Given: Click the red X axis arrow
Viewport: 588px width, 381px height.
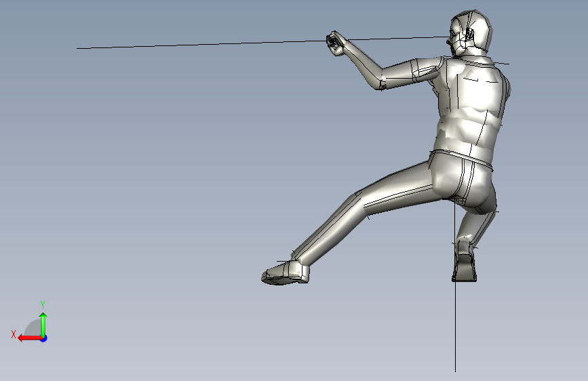Looking at the screenshot, I should click(x=30, y=338).
